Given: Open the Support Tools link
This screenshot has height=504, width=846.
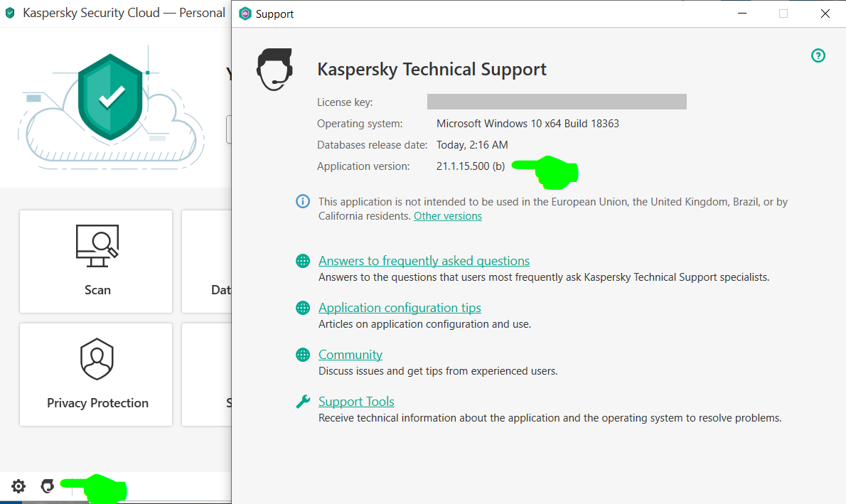Looking at the screenshot, I should pyautogui.click(x=356, y=402).
